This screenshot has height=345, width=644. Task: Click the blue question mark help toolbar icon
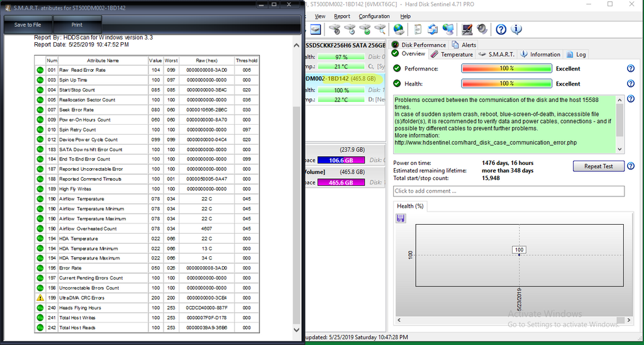coord(501,30)
